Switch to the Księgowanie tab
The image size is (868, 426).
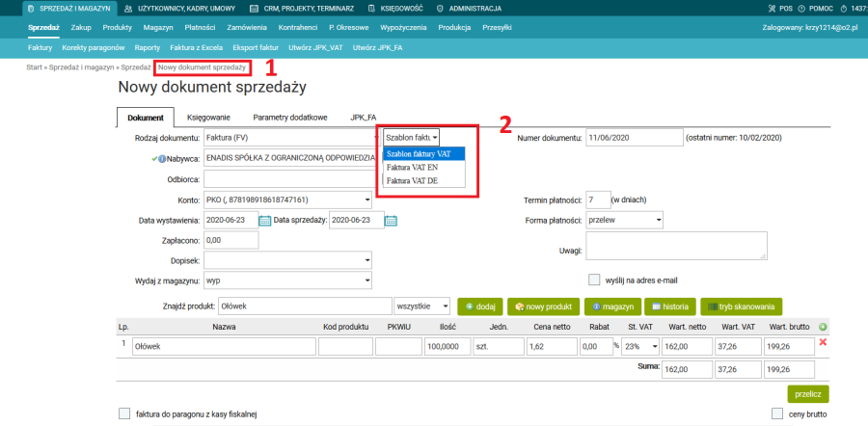tap(208, 117)
